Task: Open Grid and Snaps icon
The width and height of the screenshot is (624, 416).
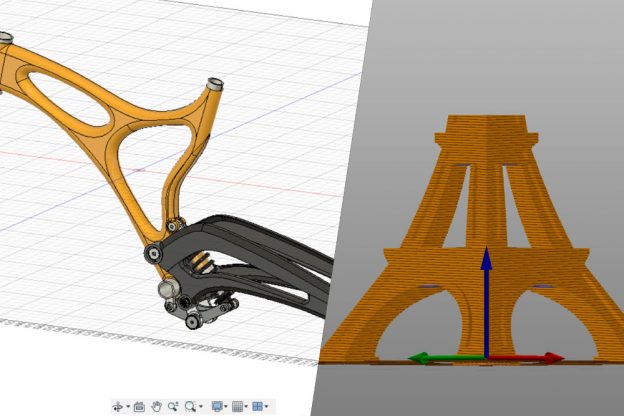Action: pos(237,406)
